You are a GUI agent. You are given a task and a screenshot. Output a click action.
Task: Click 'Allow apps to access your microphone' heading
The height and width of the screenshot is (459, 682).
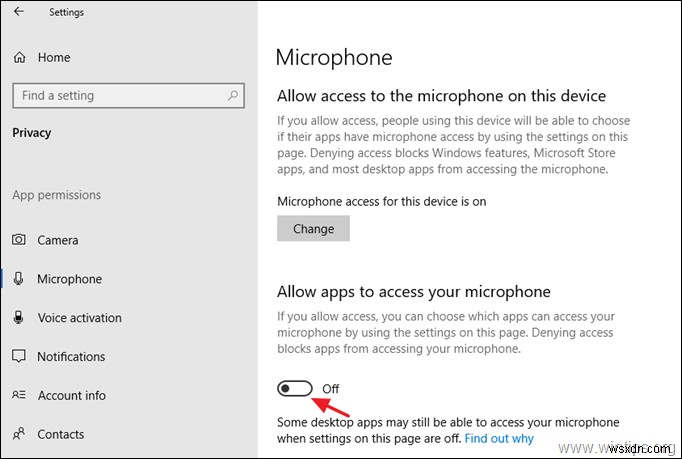414,292
